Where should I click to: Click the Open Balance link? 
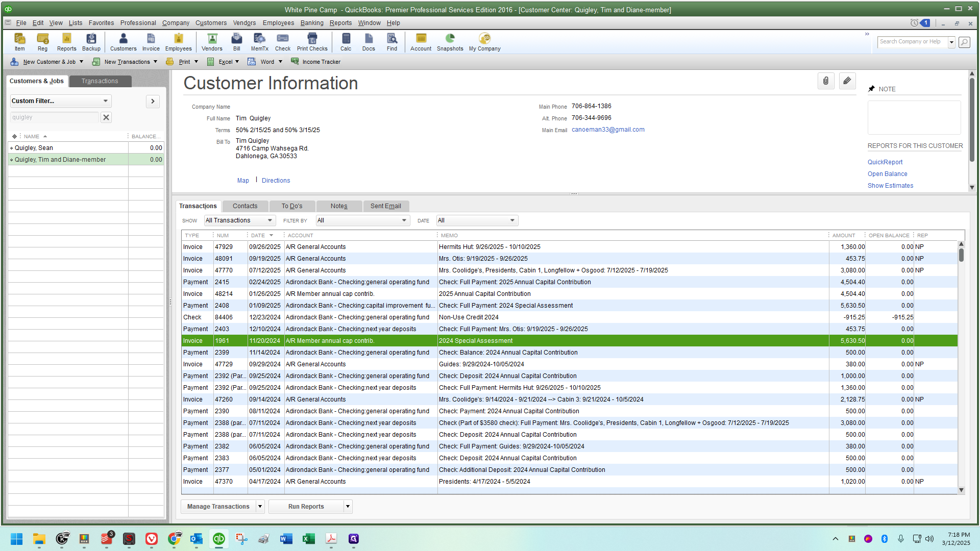(888, 174)
